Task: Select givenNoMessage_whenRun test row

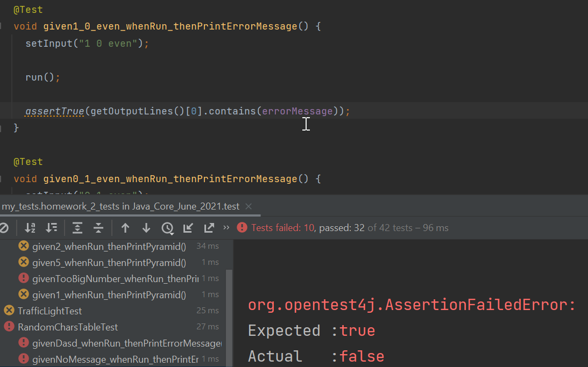Action: (x=116, y=359)
